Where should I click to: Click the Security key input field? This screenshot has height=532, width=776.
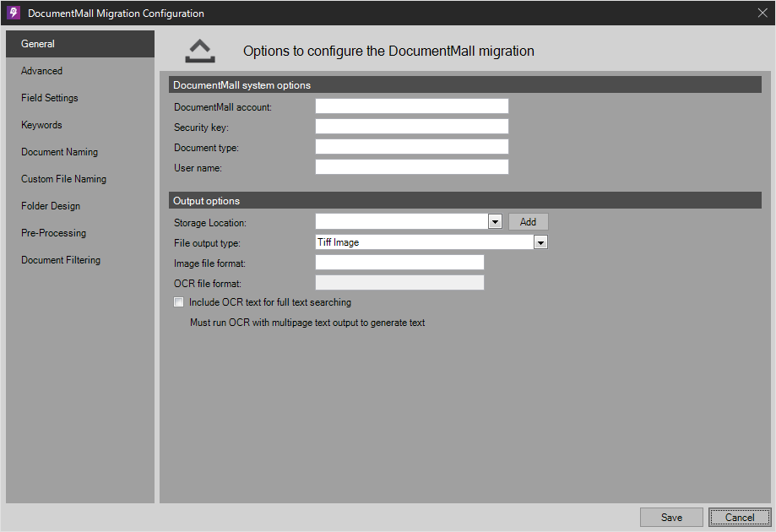pos(412,127)
